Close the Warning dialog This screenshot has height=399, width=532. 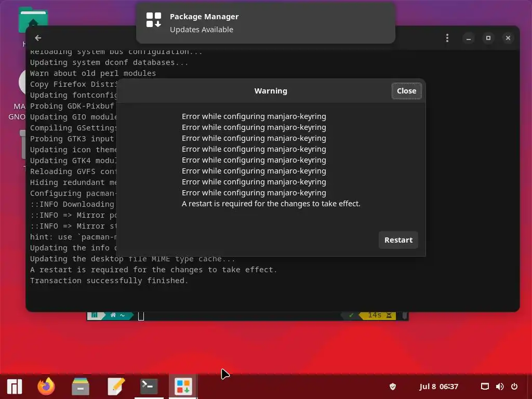(x=406, y=91)
